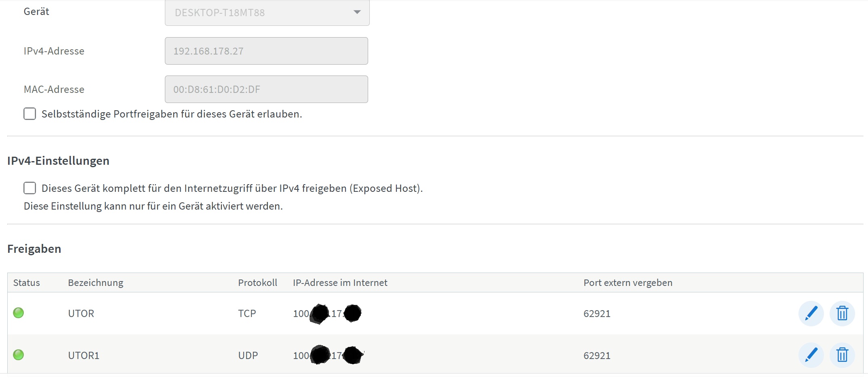Image resolution: width=868 pixels, height=378 pixels.
Task: Click the green status indicator of UTOR
Action: [19, 313]
